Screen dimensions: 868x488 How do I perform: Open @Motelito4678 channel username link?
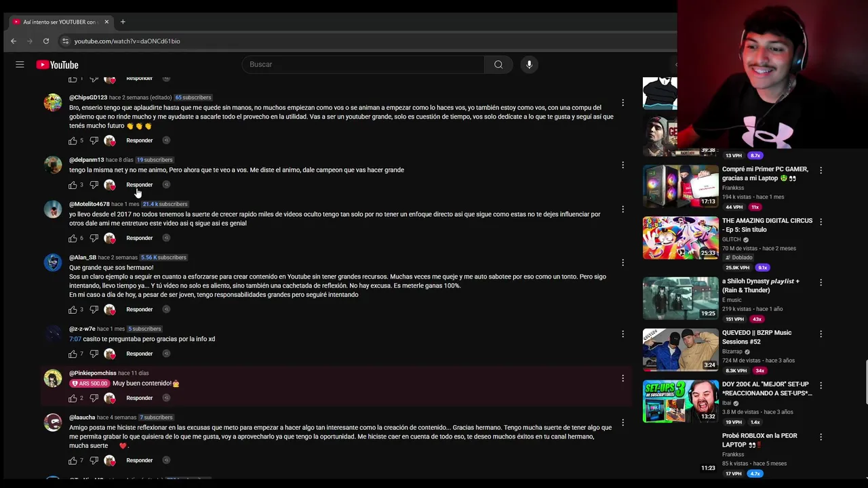pos(90,204)
